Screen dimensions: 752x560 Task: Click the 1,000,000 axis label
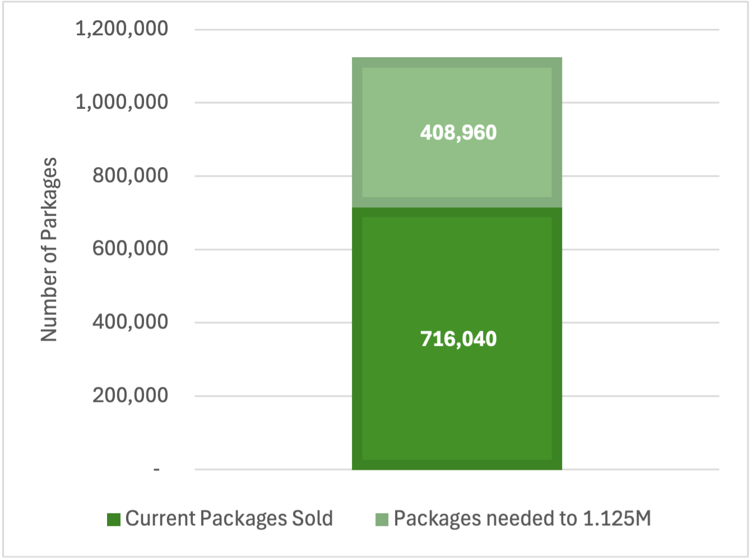tap(122, 102)
